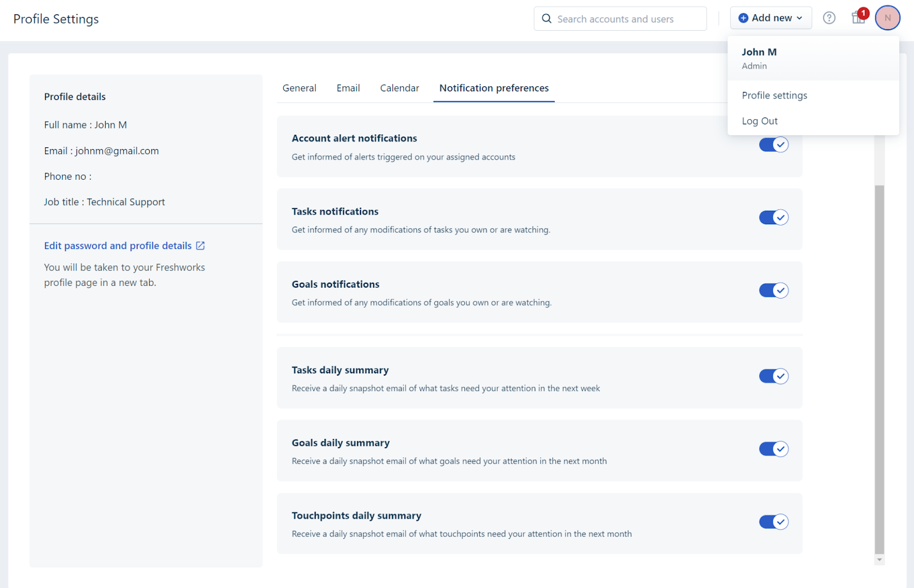Disable Account alert notifications toggle
Image resolution: width=914 pixels, height=588 pixels.
click(773, 145)
